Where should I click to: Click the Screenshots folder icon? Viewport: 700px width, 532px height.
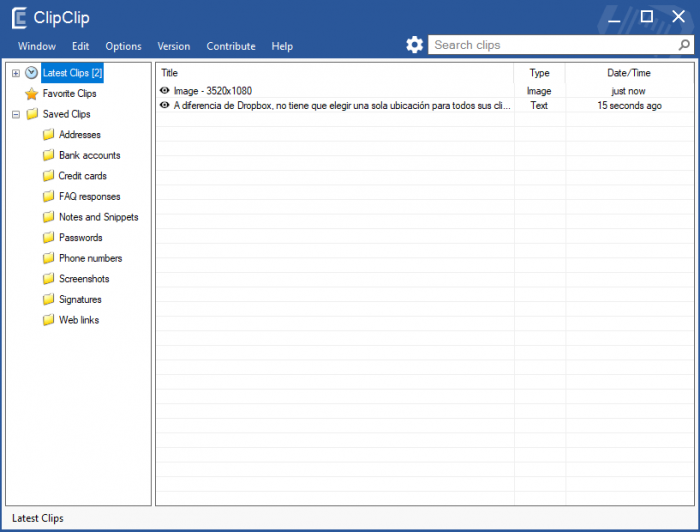click(48, 278)
